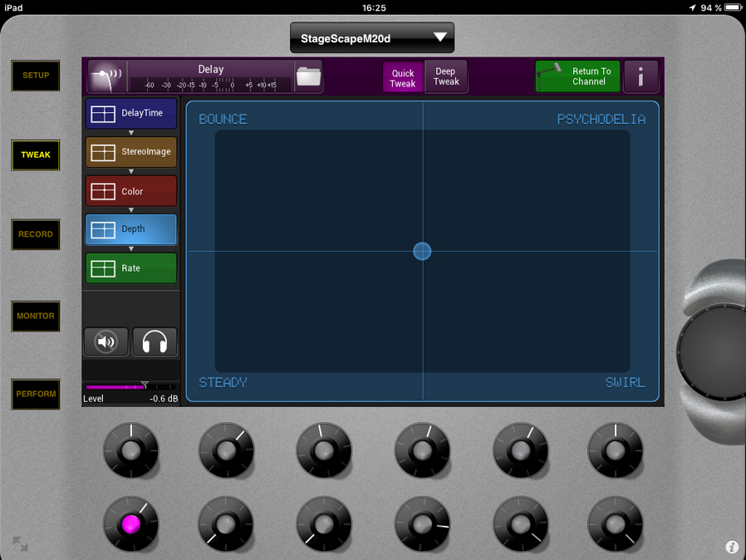
Task: Select the StereoImage parameter block
Action: pyautogui.click(x=131, y=153)
